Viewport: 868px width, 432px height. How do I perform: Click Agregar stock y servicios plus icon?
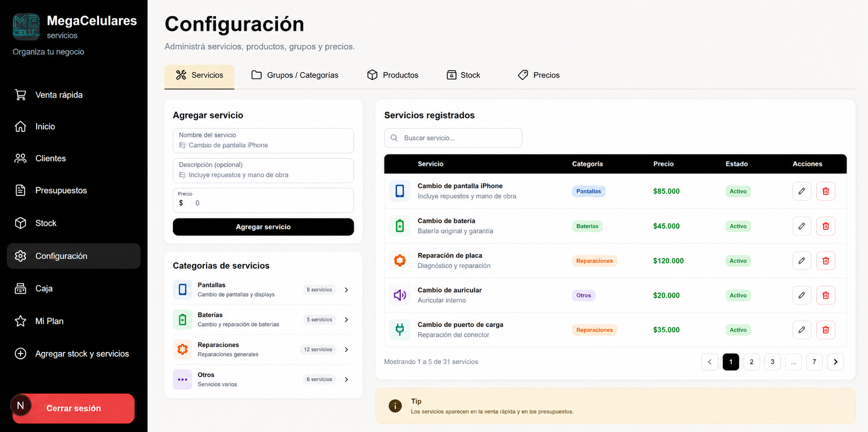click(21, 354)
